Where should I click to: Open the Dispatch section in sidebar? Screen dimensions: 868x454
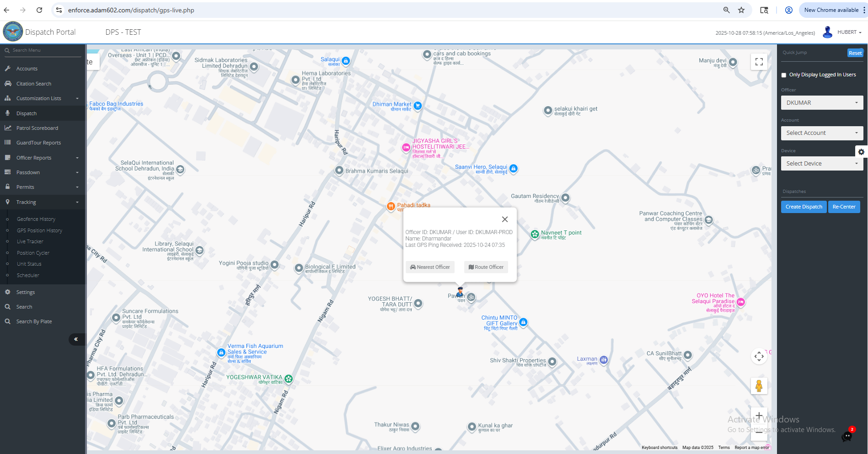pos(8,113)
